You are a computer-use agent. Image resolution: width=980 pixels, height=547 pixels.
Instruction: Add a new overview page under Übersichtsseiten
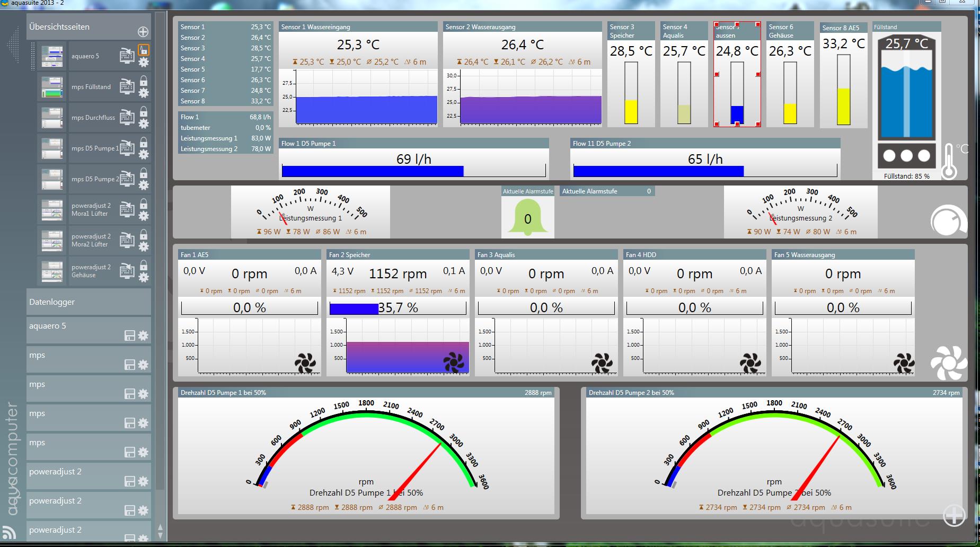143,32
